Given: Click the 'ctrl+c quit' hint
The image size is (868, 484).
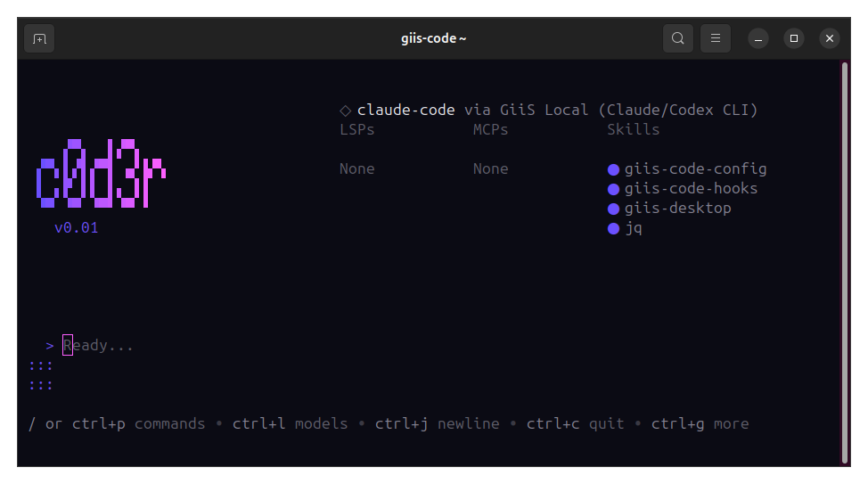Looking at the screenshot, I should tap(575, 424).
